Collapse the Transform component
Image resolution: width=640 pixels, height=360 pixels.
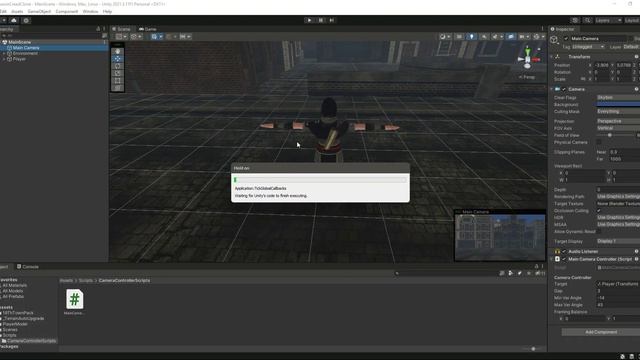(x=552, y=57)
